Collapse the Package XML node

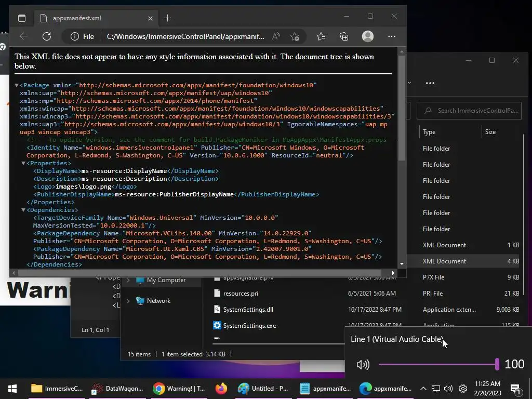click(x=16, y=85)
